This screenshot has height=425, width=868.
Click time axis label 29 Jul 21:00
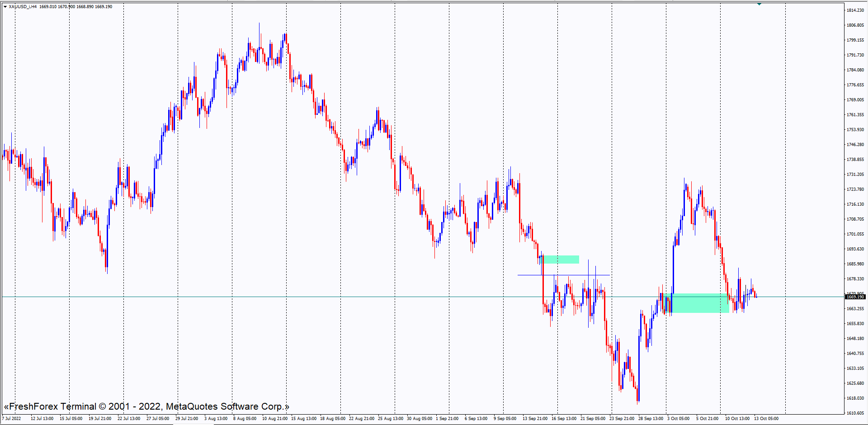[x=187, y=419]
